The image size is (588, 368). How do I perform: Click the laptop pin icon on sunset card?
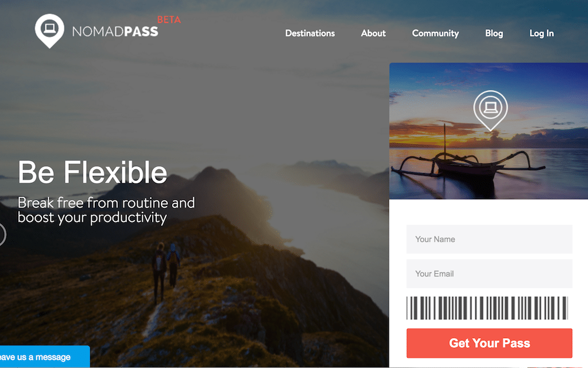tap(490, 110)
